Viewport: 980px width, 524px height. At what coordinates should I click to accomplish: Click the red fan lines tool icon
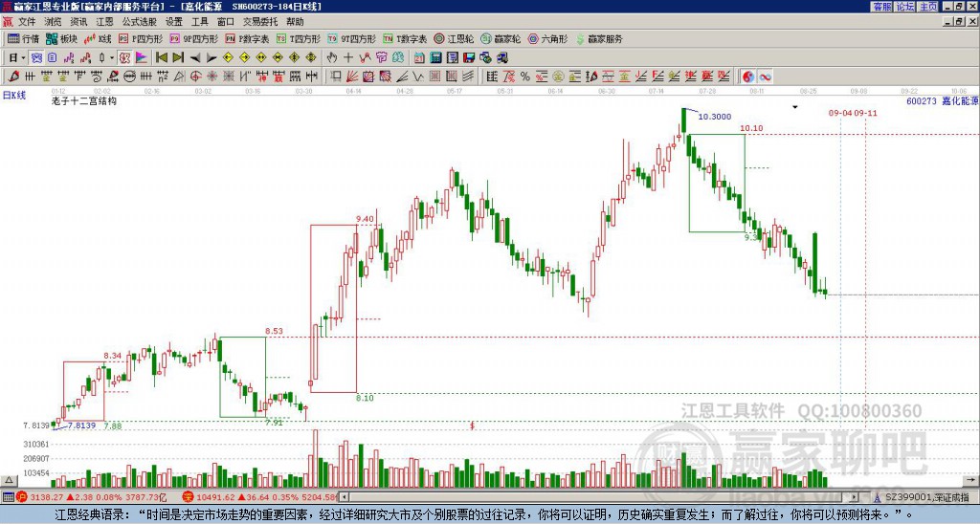click(352, 76)
